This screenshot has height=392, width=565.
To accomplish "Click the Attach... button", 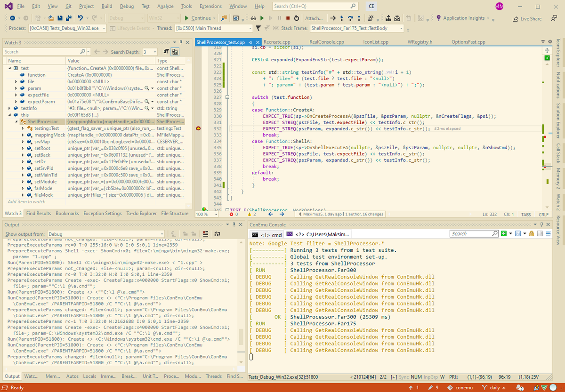I will (314, 18).
